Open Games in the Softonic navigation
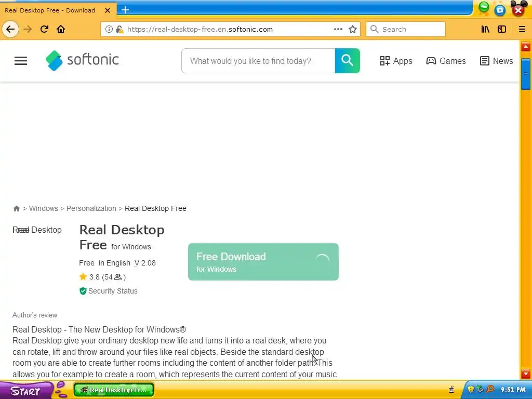This screenshot has width=532, height=399. 446,61
